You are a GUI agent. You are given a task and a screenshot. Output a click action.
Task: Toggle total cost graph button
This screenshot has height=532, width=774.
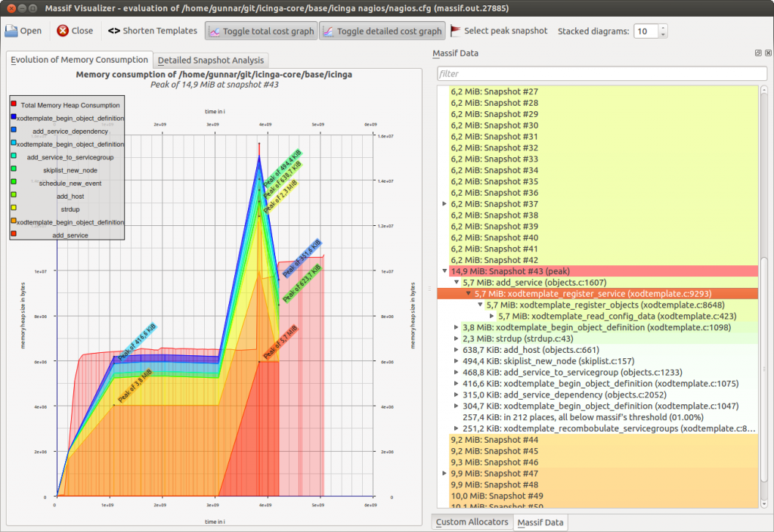(x=261, y=31)
